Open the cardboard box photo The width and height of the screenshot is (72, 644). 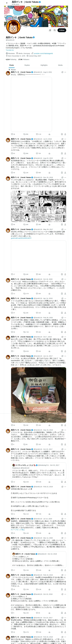pos(39,395)
